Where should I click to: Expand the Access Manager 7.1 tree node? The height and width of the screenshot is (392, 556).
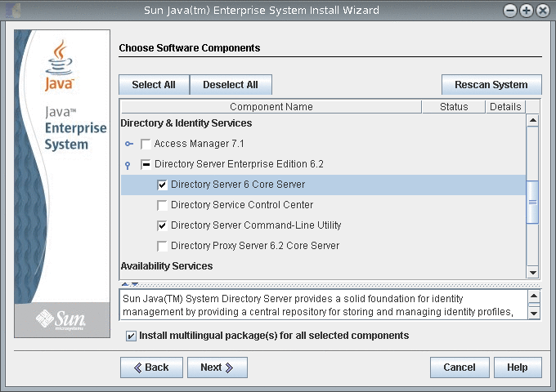tap(129, 144)
